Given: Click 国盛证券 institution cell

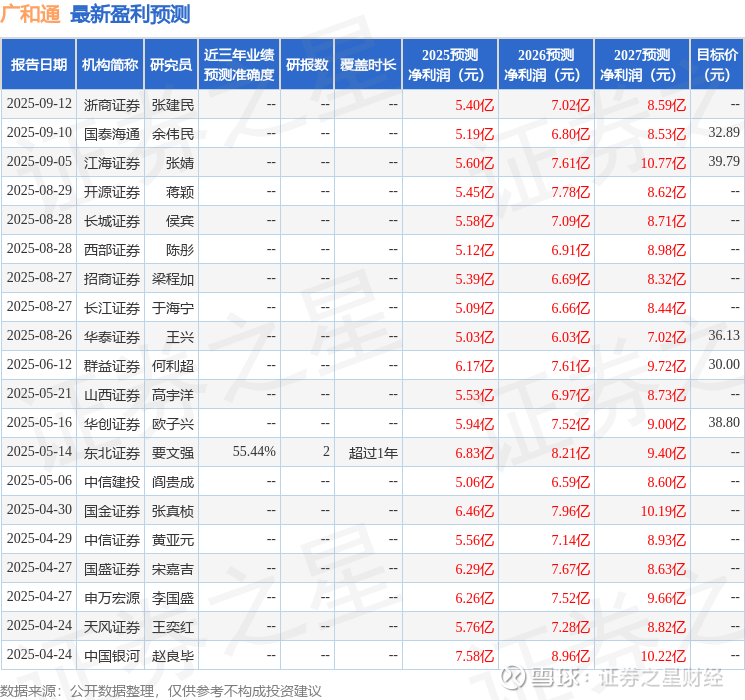Looking at the screenshot, I should 112,569.
